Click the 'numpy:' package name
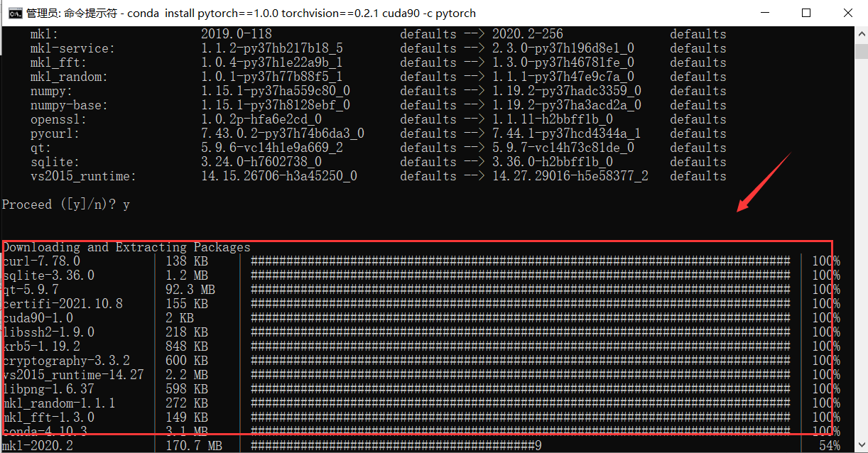 [52, 91]
